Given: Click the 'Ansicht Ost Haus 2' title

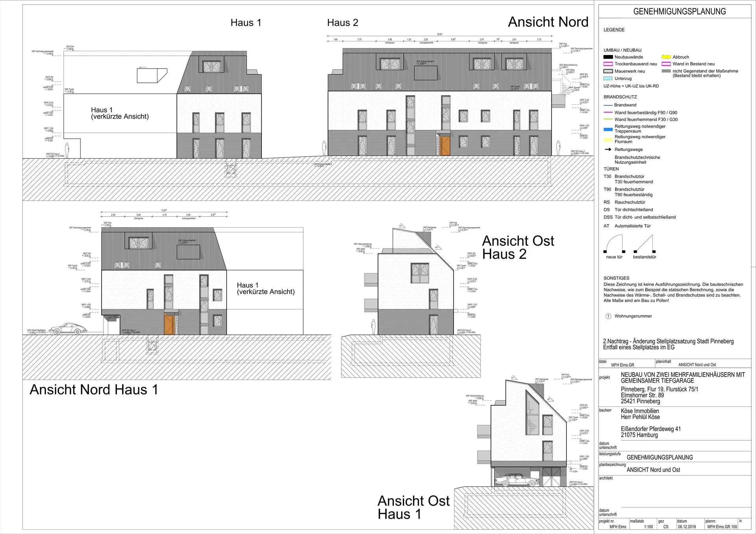Looking at the screenshot, I should [518, 247].
